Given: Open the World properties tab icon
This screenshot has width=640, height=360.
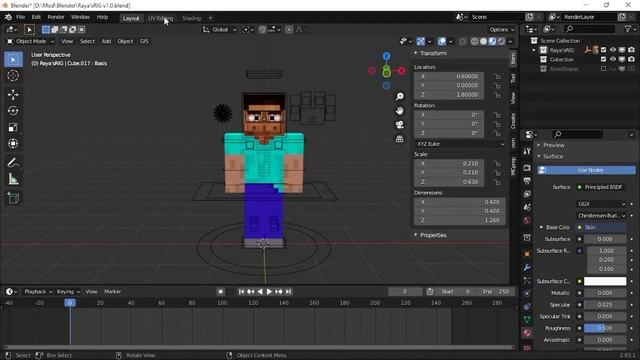Looking at the screenshot, I should click(x=527, y=220).
